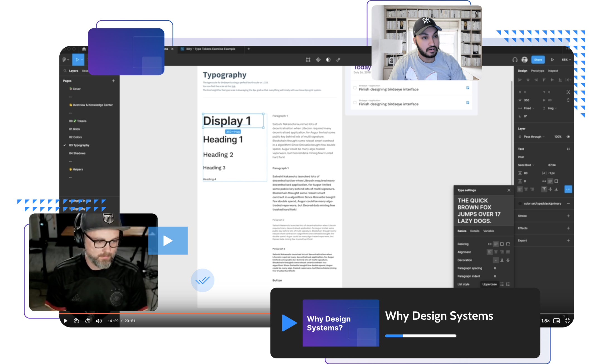Toggle the more type settings button
613x364 pixels.
pos(568,189)
